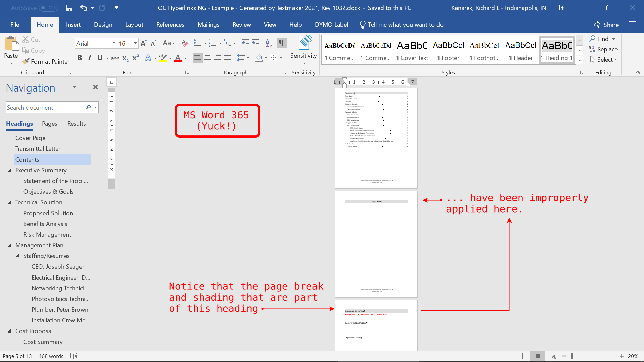
Task: Click the Increase Indent icon
Action: point(256,43)
